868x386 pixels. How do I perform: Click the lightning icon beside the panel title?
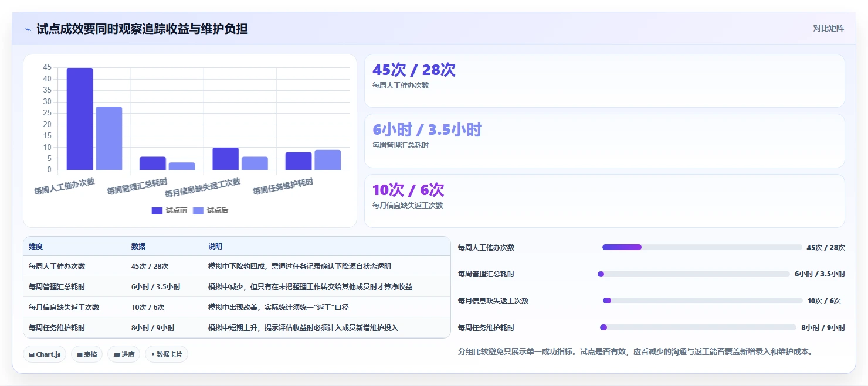[28, 29]
